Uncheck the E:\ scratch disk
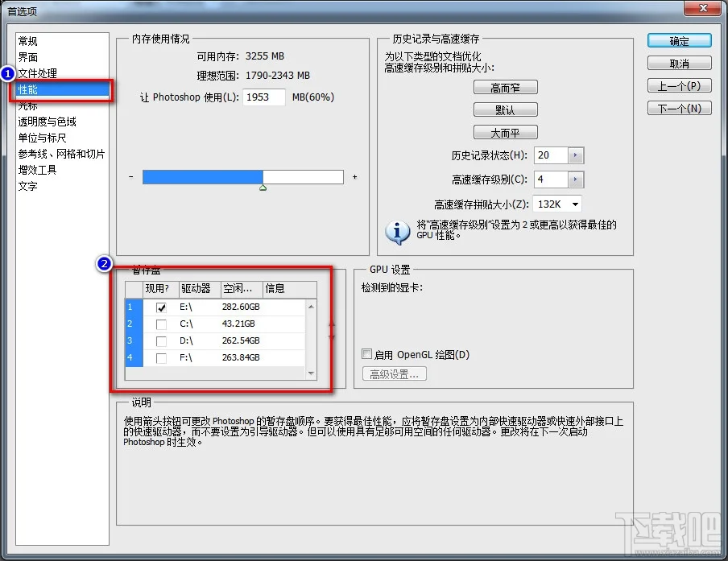 coord(160,307)
